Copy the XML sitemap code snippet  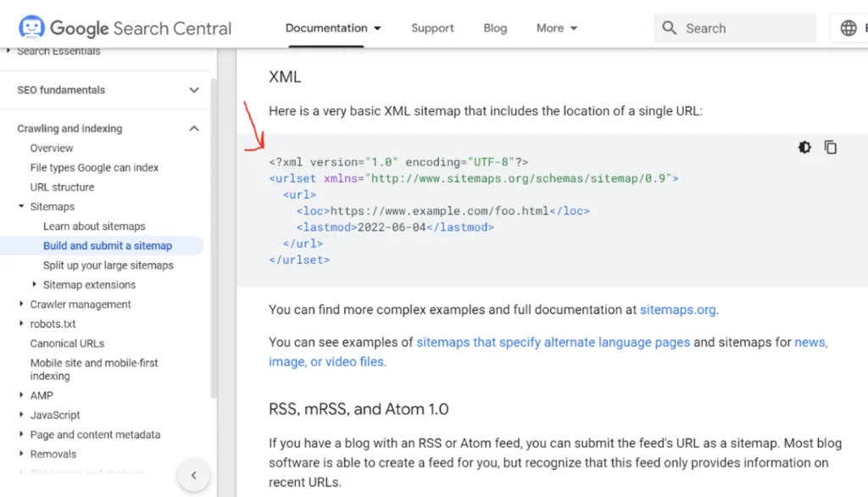[831, 147]
